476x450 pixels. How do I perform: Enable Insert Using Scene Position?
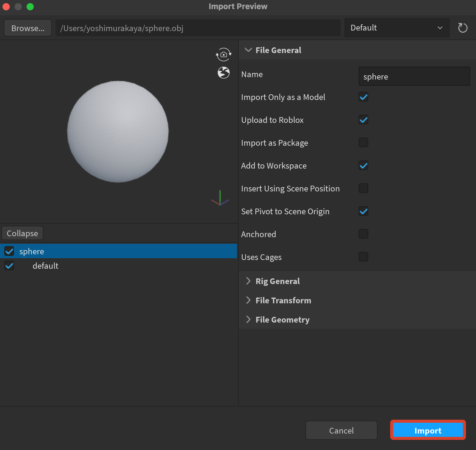pos(363,188)
